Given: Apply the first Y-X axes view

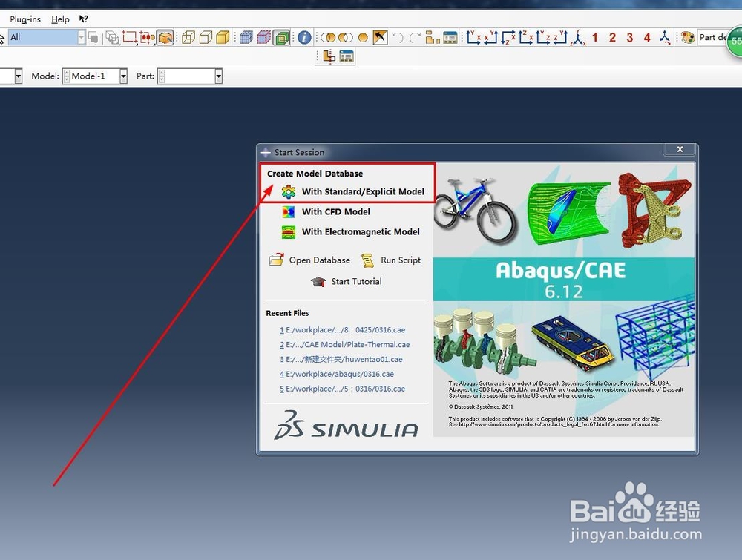Looking at the screenshot, I should [473, 37].
